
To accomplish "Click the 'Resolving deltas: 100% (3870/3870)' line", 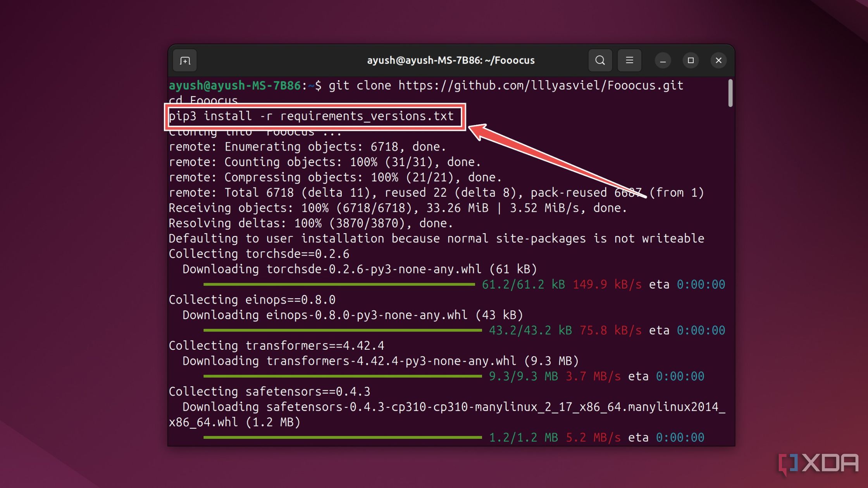I will 311,223.
